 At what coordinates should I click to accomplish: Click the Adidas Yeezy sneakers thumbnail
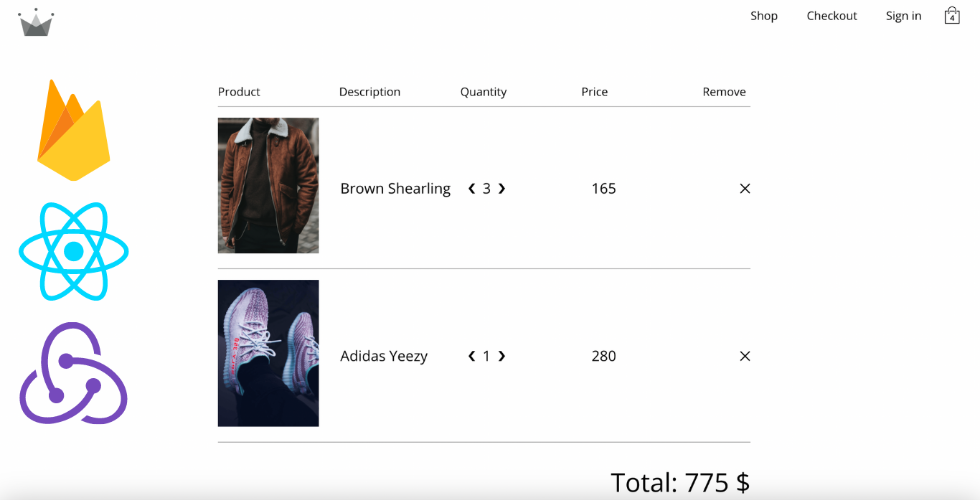tap(268, 353)
